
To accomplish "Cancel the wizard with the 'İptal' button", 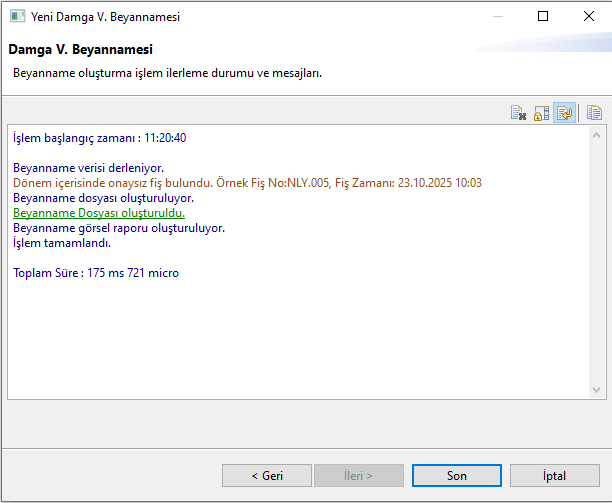I will 554,476.
